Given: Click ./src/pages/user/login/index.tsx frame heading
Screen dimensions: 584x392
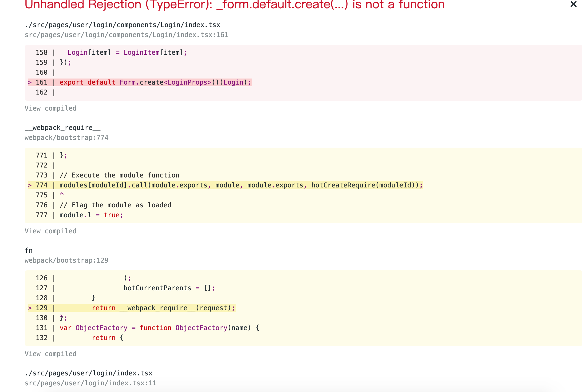Looking at the screenshot, I should coord(88,373).
